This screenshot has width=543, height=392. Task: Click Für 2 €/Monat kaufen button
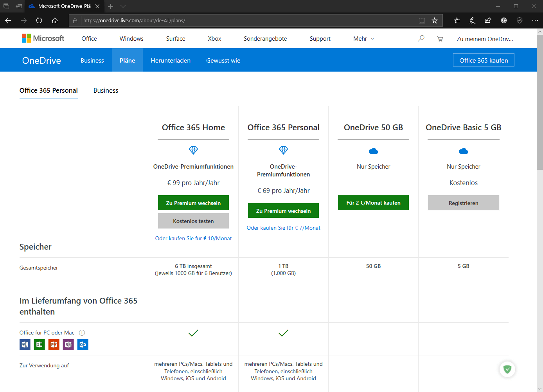(373, 203)
